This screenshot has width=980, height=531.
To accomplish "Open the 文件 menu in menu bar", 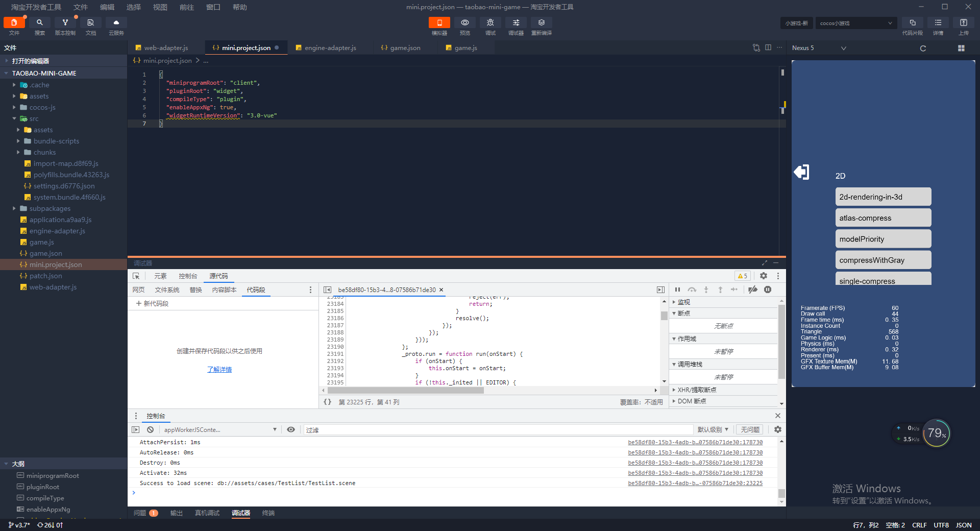I will [x=81, y=7].
